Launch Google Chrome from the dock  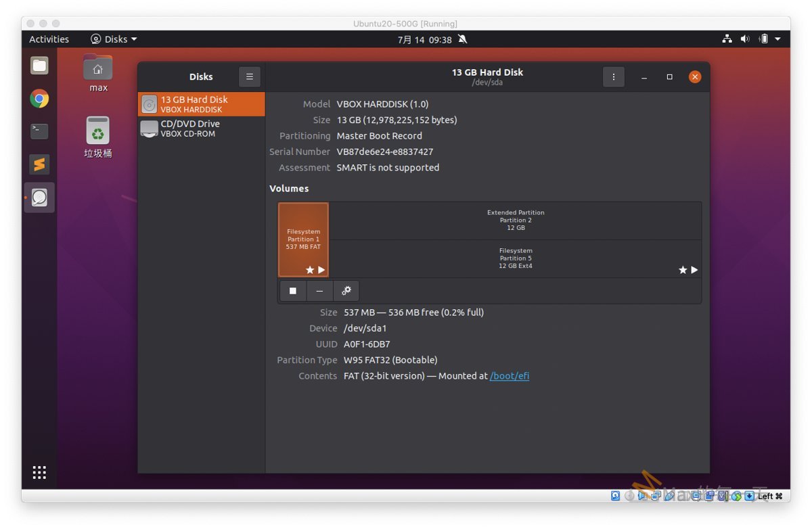click(39, 99)
